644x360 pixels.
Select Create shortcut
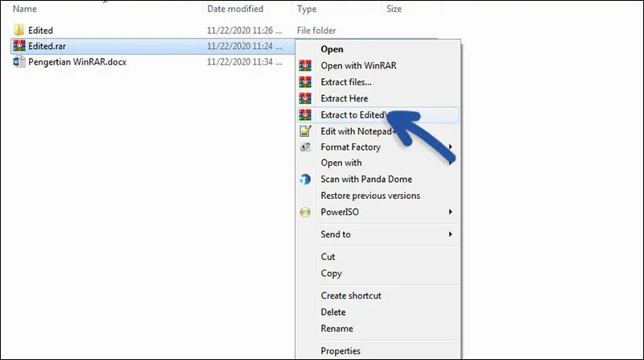(x=378, y=296)
